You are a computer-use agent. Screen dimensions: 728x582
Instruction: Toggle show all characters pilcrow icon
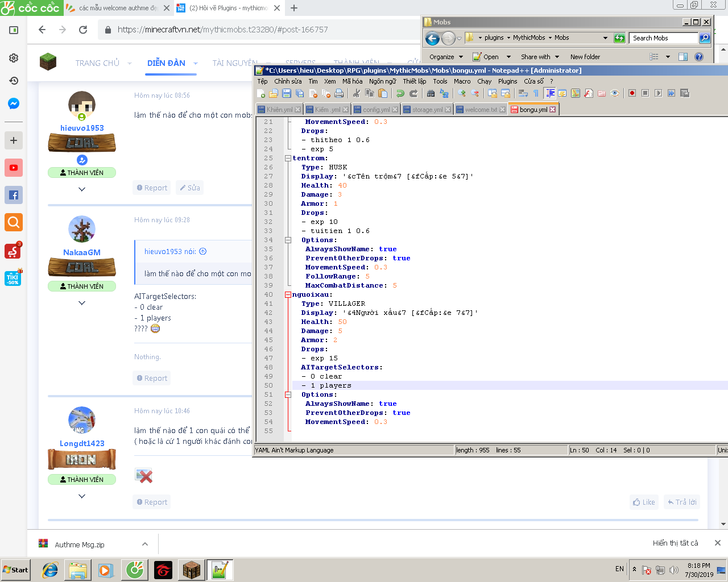pyautogui.click(x=536, y=93)
